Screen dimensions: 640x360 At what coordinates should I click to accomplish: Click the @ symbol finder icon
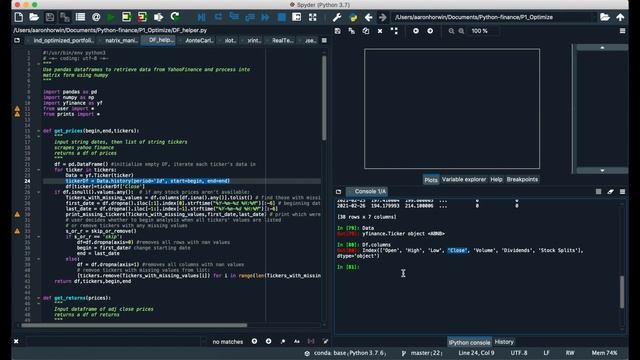point(96,17)
